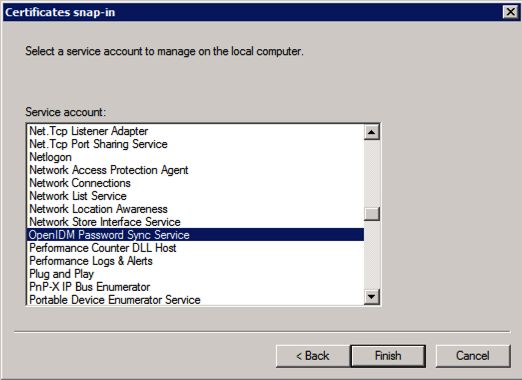This screenshot has width=522, height=380.
Task: Select Net.Tcp Port Sharing Service
Action: pyautogui.click(x=195, y=144)
